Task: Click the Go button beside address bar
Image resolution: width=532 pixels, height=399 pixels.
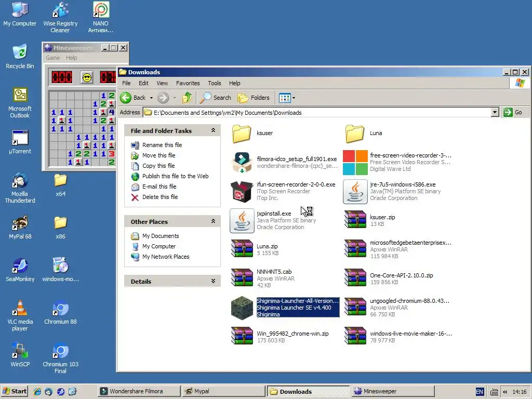Action: click(513, 112)
